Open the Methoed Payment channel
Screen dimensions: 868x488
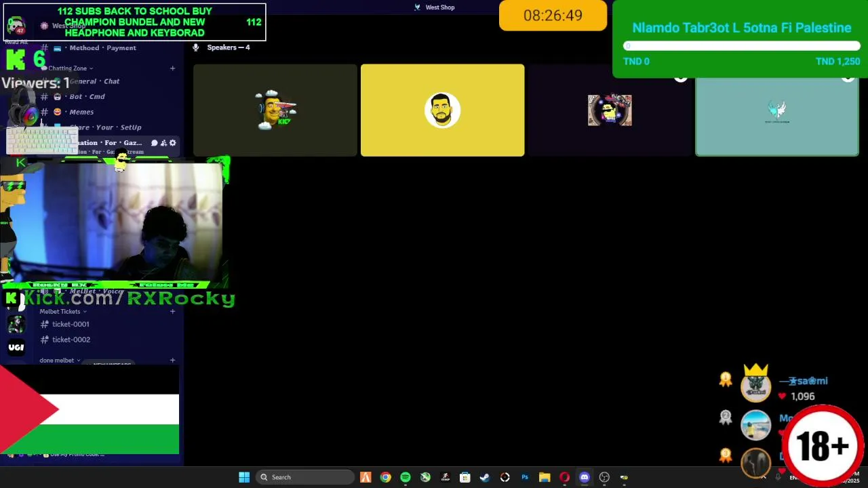pyautogui.click(x=102, y=47)
